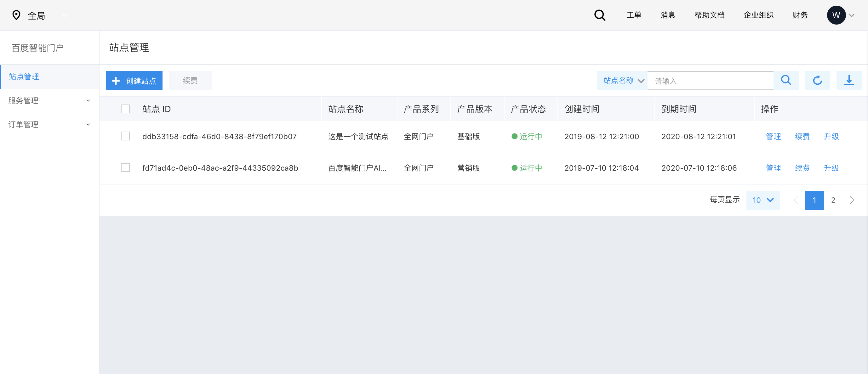Viewport: 868px width, 374px height.
Task: Open the 每页显示 page size dropdown
Action: [762, 200]
